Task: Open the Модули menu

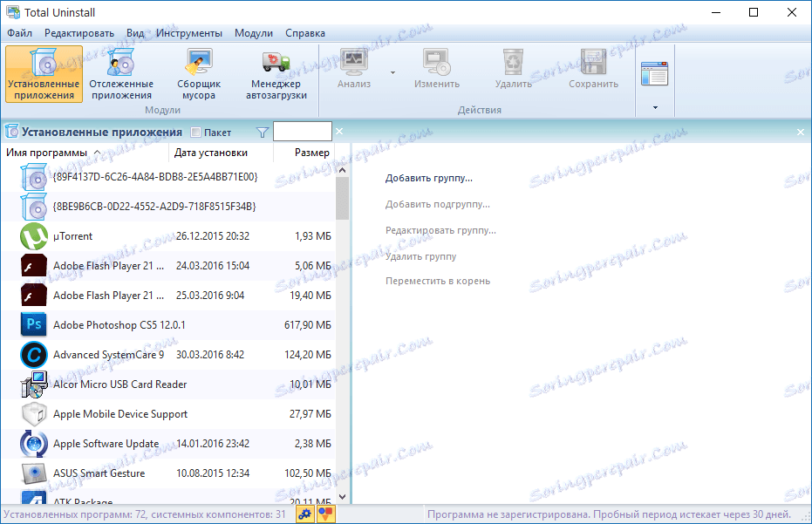Action: [254, 33]
